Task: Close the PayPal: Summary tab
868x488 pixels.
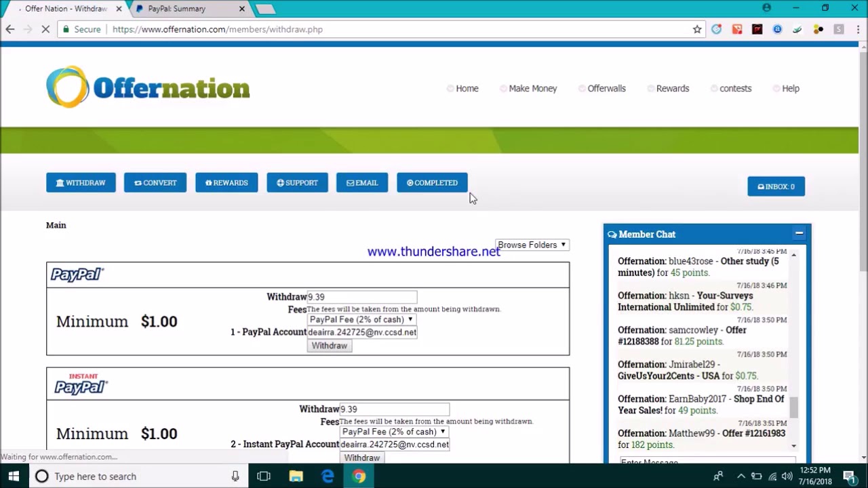Action: click(242, 9)
